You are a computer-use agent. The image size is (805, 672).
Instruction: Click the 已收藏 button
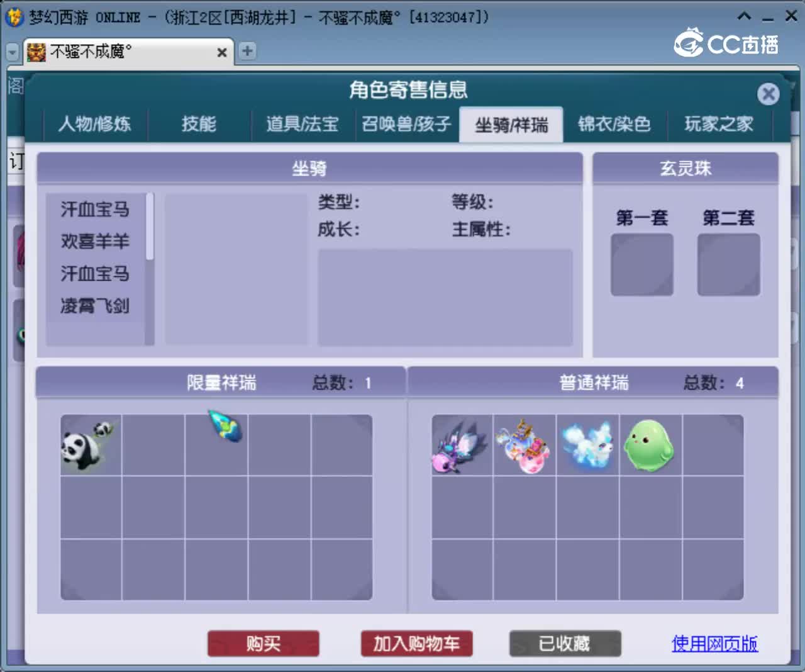point(565,644)
